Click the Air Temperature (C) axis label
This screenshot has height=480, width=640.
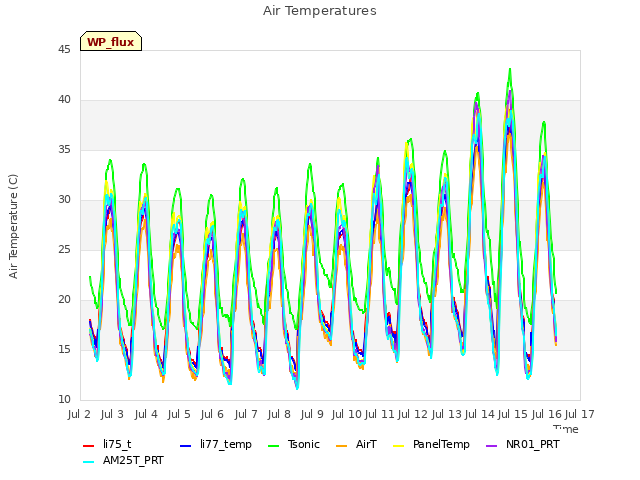coord(13,227)
